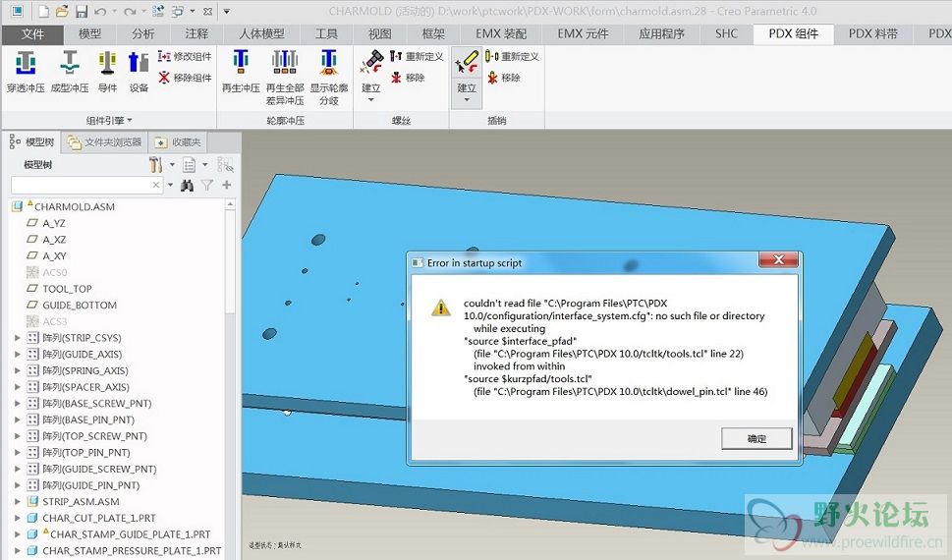Click the Regenerate icon in quick access toolbar
This screenshot has height=560, width=952.
[158, 11]
